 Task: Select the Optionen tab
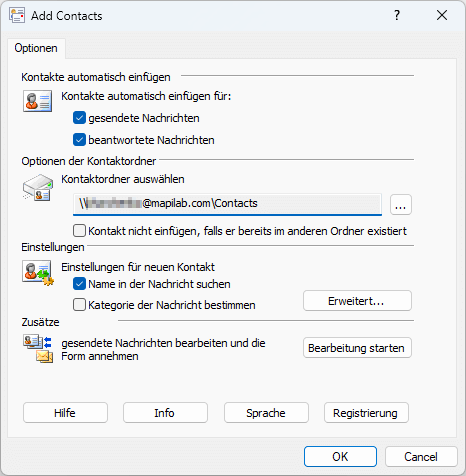tap(36, 48)
